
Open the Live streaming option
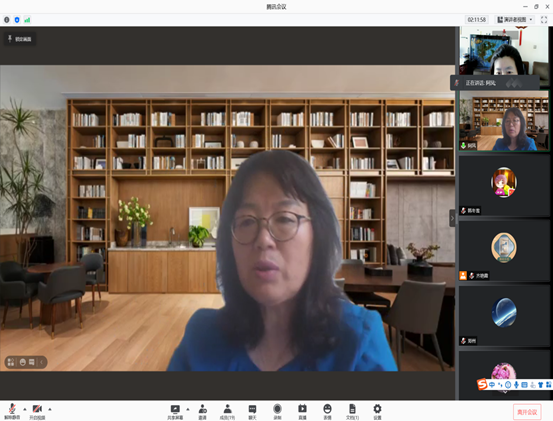click(x=302, y=411)
